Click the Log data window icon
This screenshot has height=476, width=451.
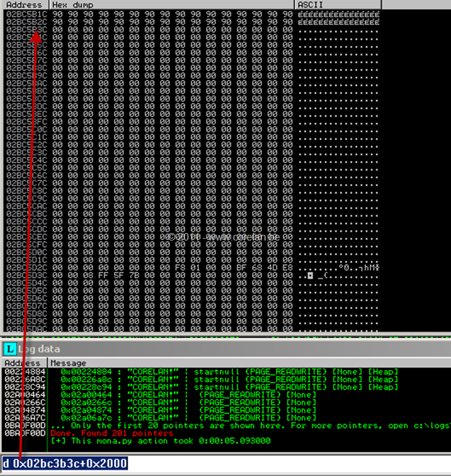(10, 350)
